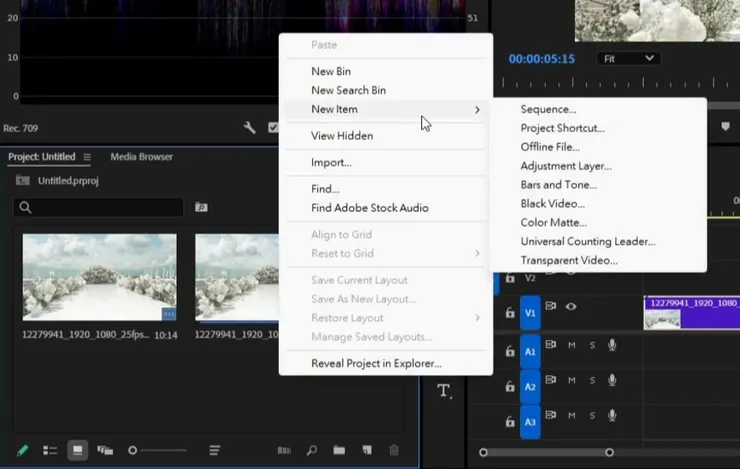Switch to List View in Project panel
The image size is (740, 469).
coord(50,451)
